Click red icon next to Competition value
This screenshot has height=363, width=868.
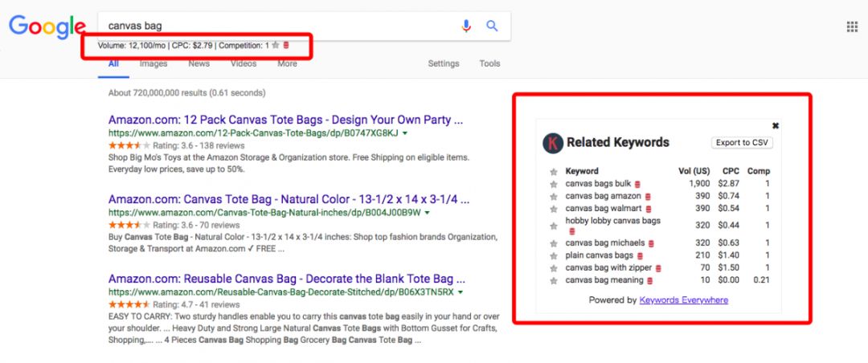click(x=286, y=45)
